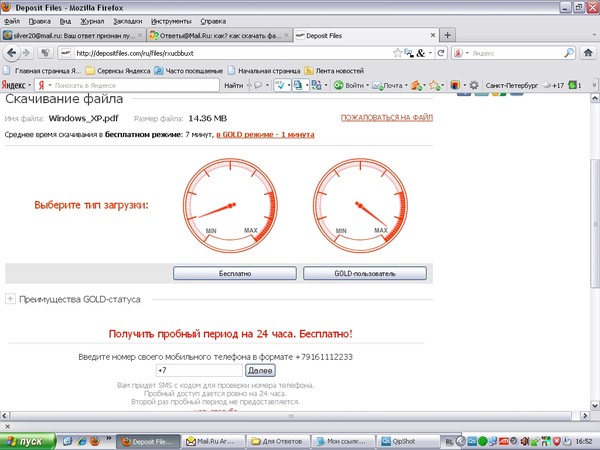Click Санкт-Петербург weather +17 widget
The image size is (600, 450).
point(525,85)
